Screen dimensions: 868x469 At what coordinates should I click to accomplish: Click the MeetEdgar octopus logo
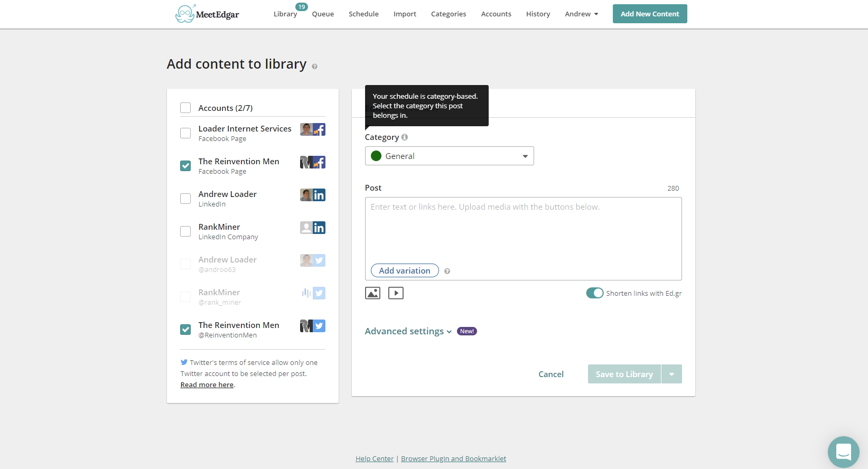click(207, 14)
